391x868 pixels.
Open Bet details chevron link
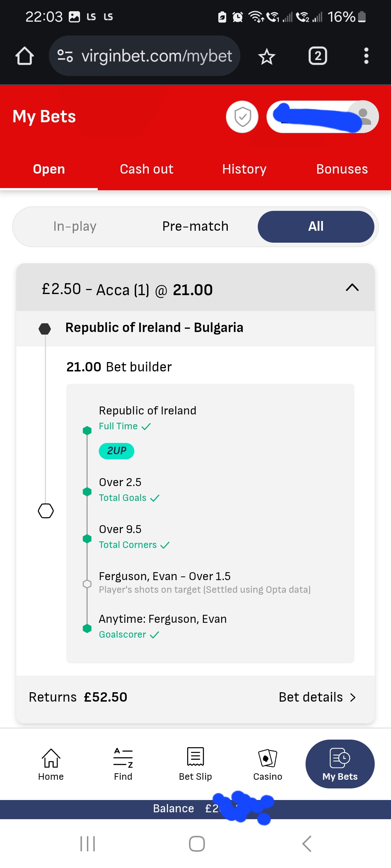318,697
